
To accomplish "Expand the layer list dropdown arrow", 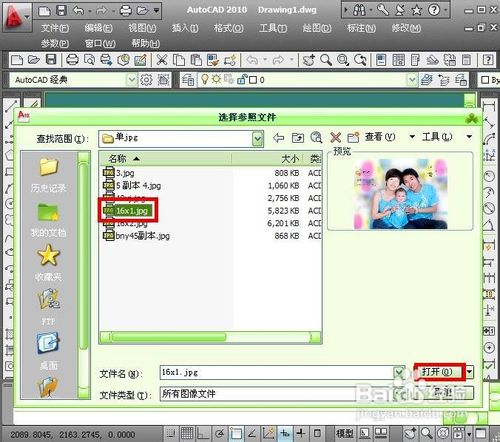I will click(412, 80).
